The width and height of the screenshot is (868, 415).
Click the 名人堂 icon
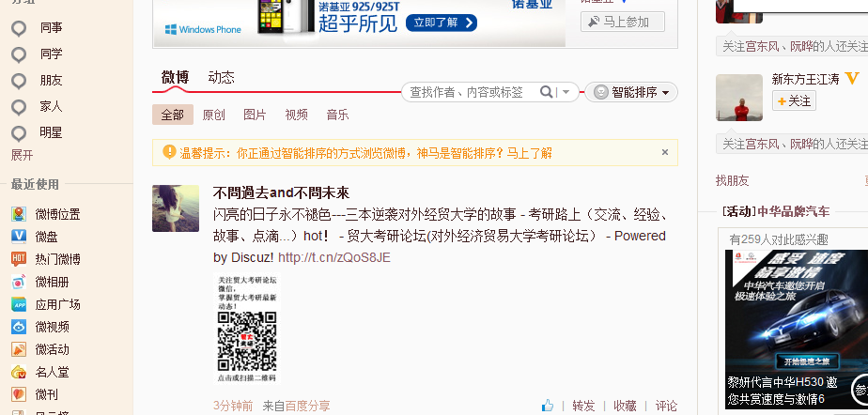point(19,373)
